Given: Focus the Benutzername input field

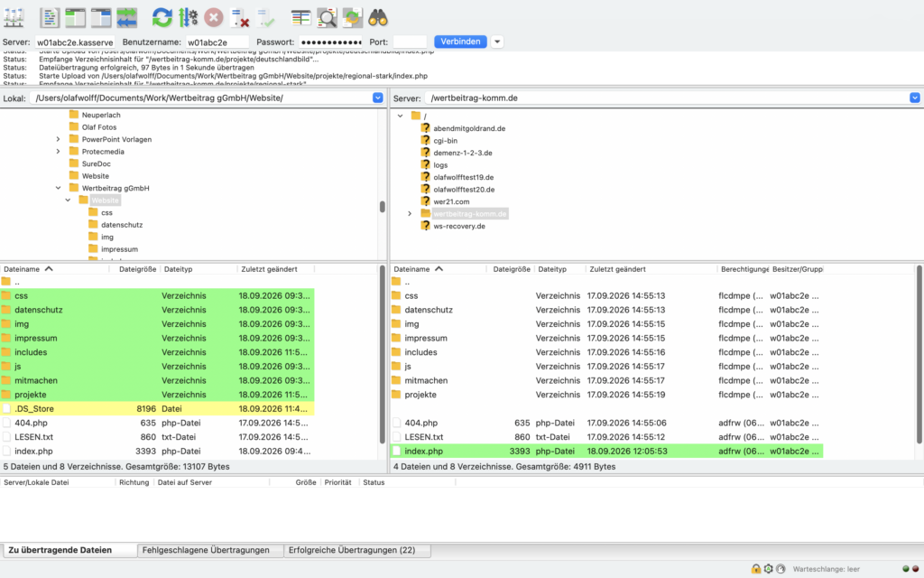Looking at the screenshot, I should [217, 42].
